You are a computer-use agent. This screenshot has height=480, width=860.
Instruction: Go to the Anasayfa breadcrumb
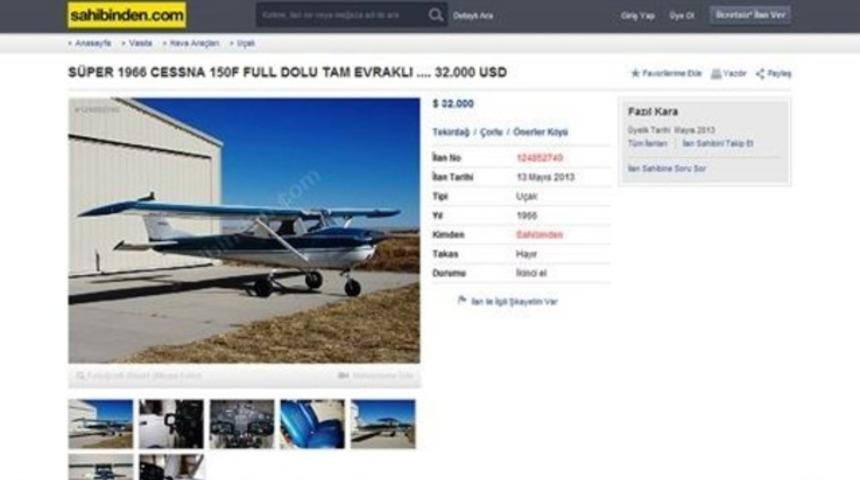coord(93,43)
